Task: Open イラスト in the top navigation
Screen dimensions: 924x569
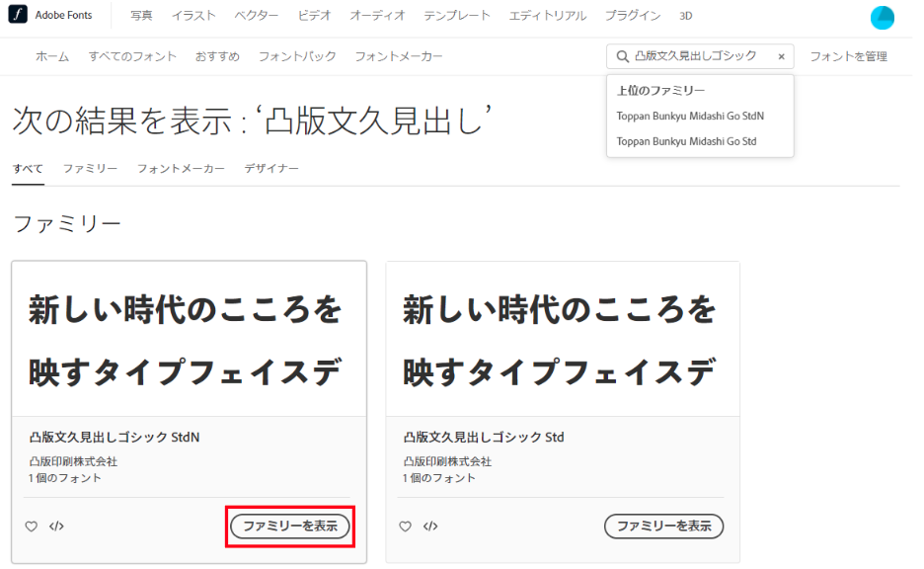Action: [193, 16]
